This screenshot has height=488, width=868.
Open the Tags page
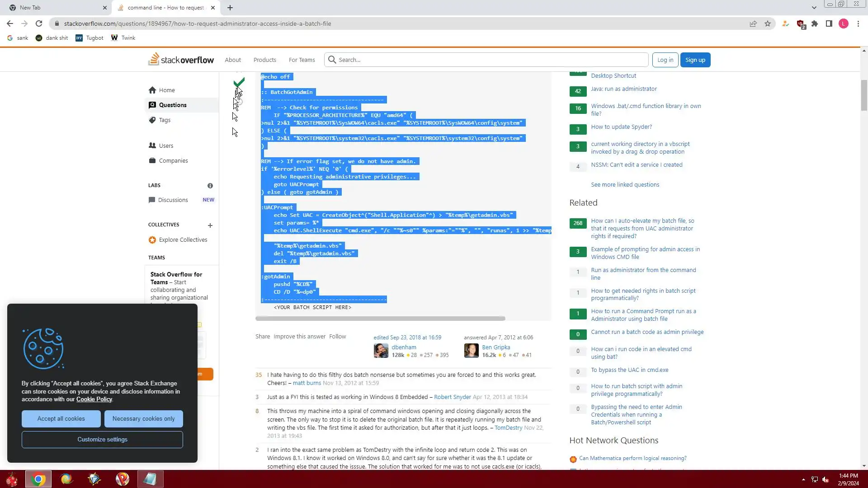point(165,120)
